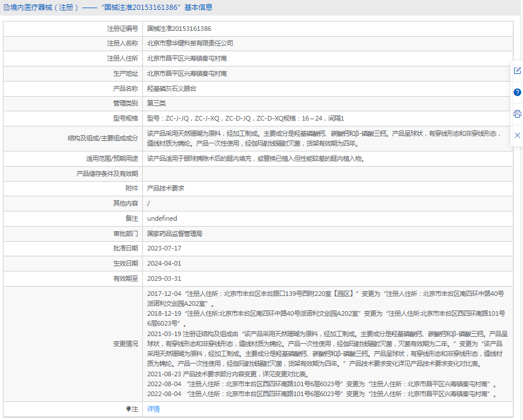Click the 产品技术要求 attachment value
The image size is (523, 420).
pyautogui.click(x=166, y=188)
